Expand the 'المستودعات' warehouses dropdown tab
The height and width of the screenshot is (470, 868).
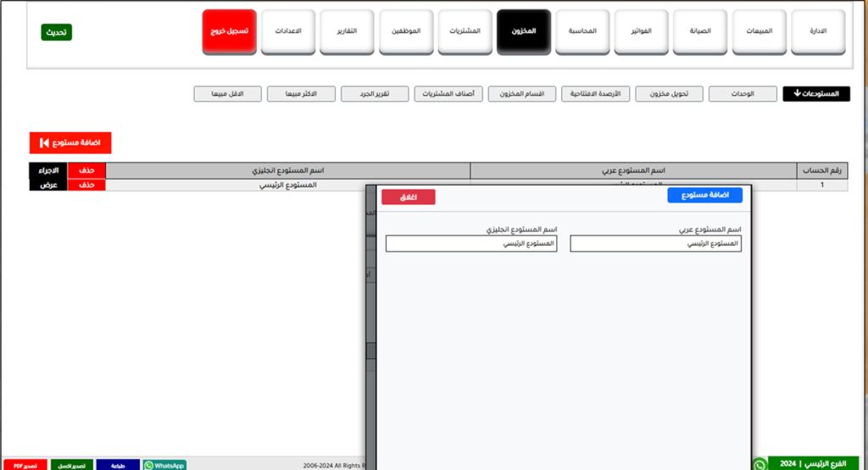pyautogui.click(x=816, y=94)
